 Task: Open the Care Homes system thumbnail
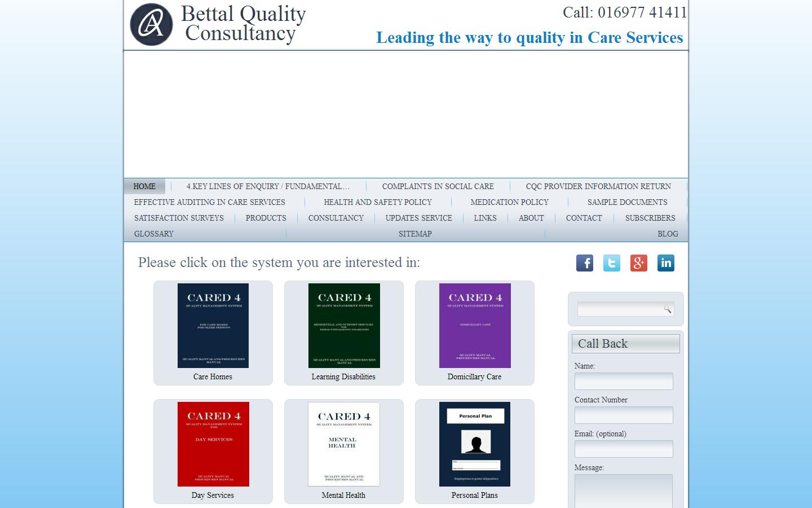point(213,326)
